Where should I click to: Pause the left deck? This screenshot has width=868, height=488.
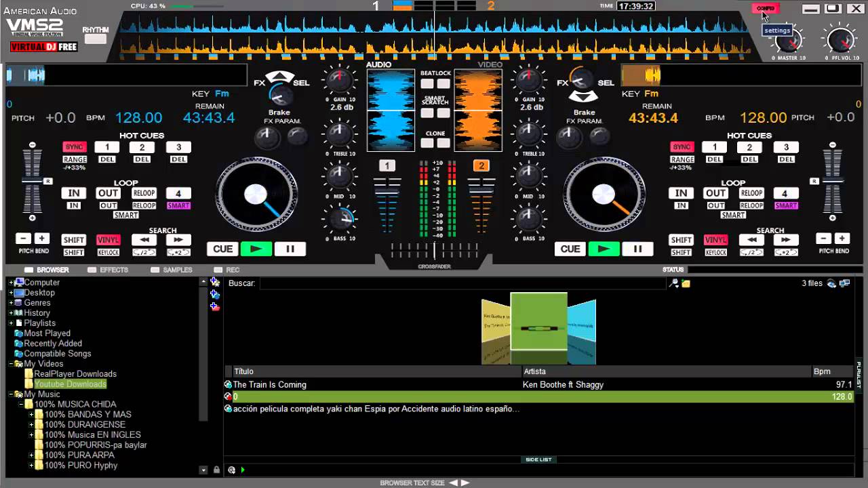[x=290, y=249]
